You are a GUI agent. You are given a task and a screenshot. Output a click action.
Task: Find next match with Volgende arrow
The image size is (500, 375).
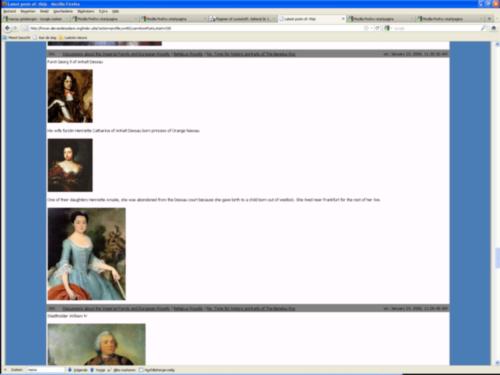(78, 370)
